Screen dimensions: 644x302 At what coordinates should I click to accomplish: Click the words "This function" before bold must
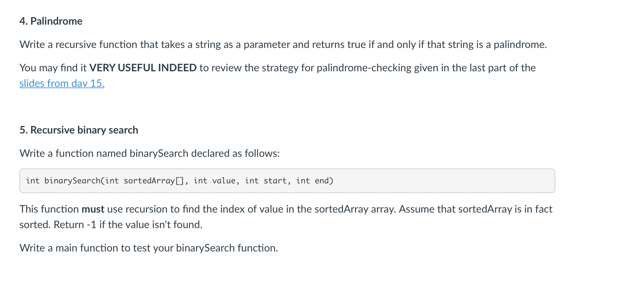click(x=49, y=209)
